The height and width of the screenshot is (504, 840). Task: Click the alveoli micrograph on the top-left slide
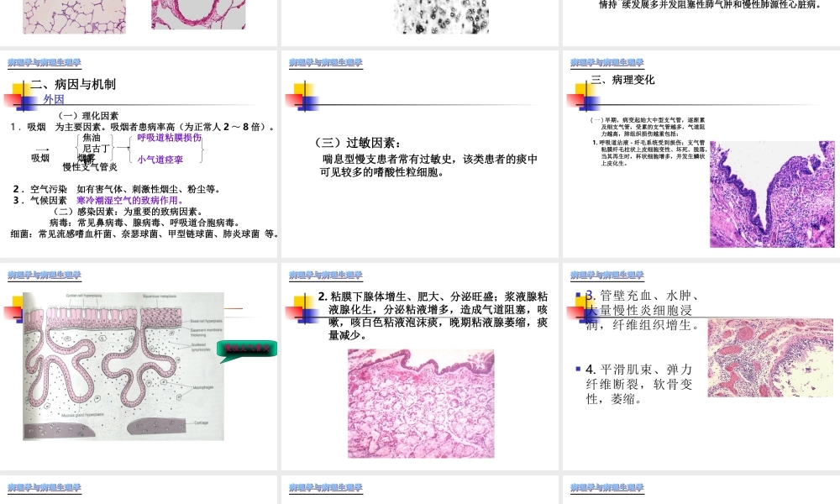74,13
